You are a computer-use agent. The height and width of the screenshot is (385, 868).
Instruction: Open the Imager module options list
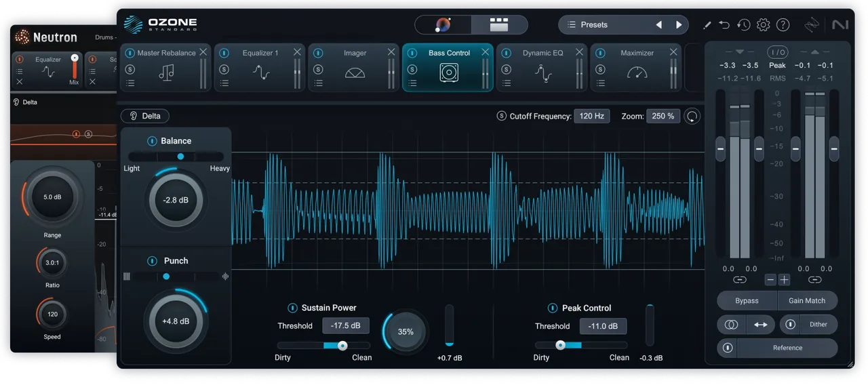point(318,83)
